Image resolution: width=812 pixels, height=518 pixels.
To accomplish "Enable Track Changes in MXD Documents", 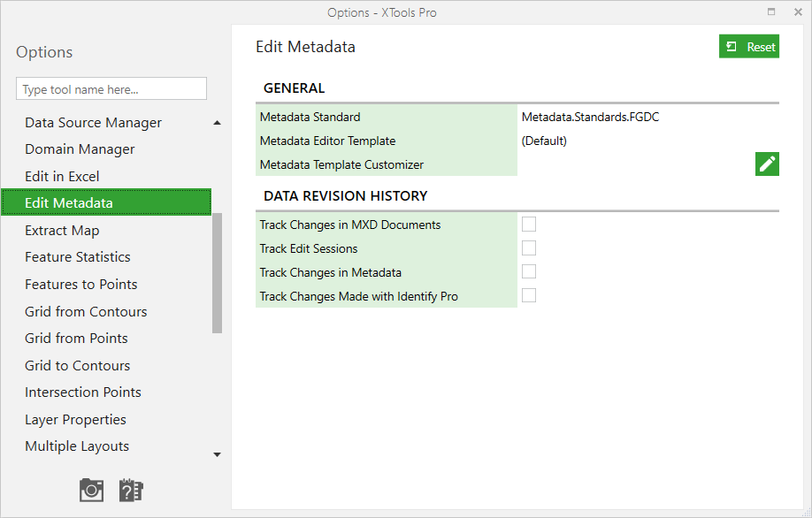I will 529,225.
